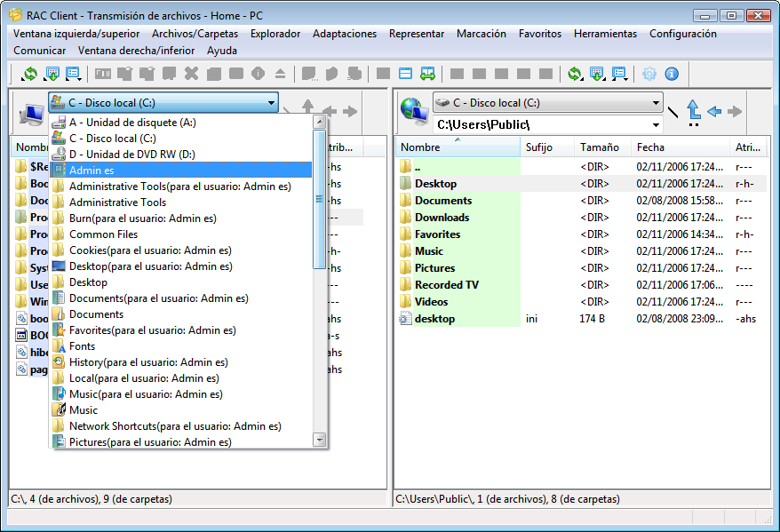
Task: Click the right pane up-directory arrow icon
Action: coord(694,111)
